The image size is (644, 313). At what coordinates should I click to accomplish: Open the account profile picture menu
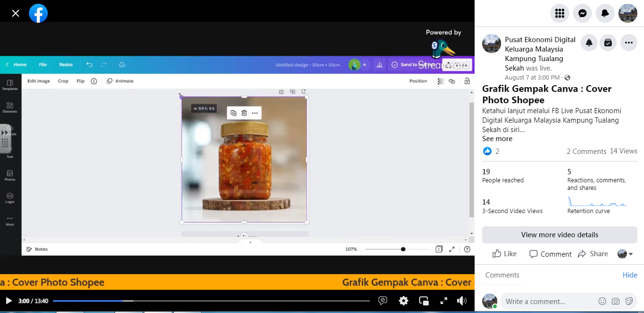[x=628, y=13]
